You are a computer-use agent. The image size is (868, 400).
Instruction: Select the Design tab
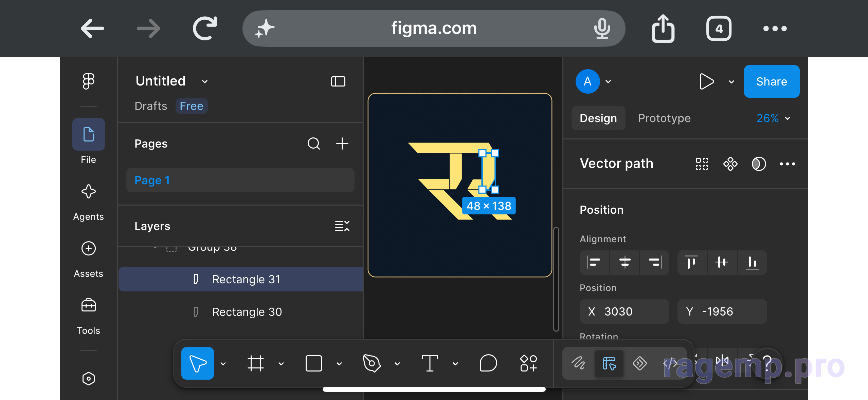598,118
